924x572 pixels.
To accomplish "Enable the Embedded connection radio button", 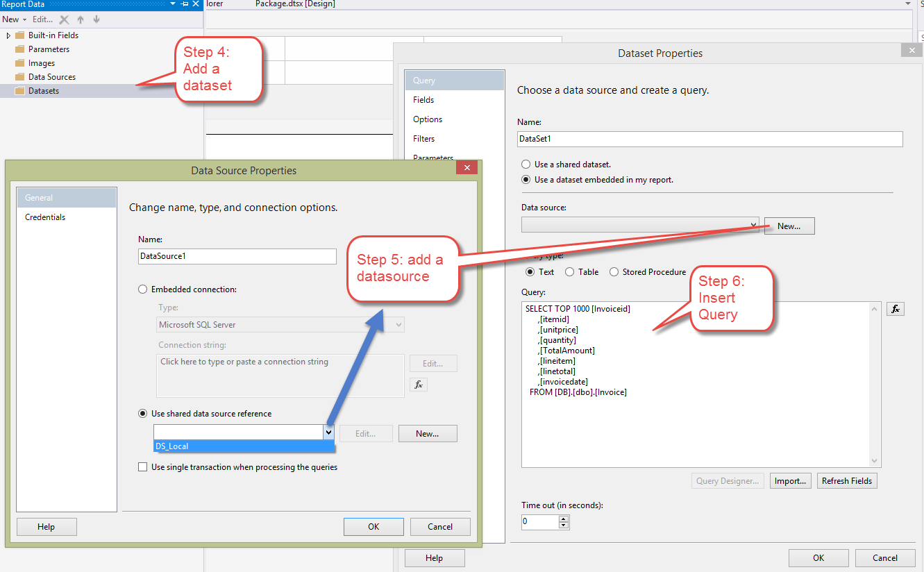I will [x=143, y=289].
